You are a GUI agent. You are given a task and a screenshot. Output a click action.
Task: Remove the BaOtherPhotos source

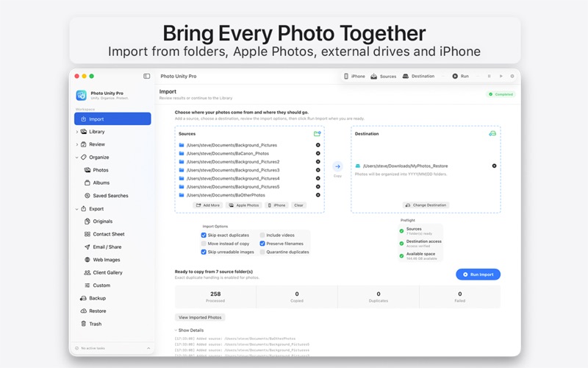318,195
